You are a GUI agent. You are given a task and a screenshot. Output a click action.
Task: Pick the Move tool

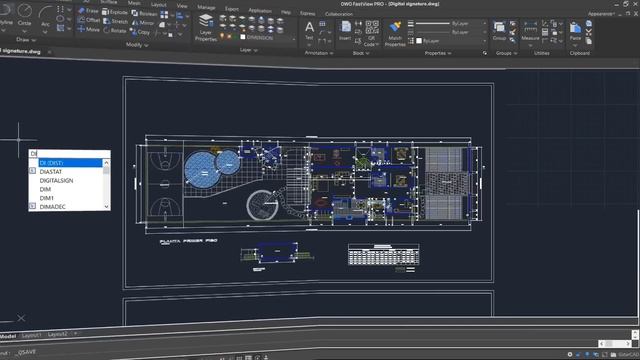89,29
